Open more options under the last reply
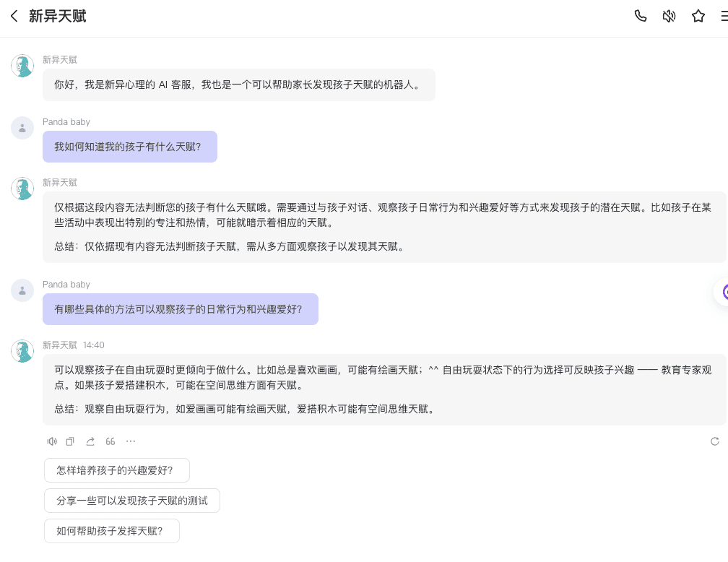The height and width of the screenshot is (562, 728). 131,441
